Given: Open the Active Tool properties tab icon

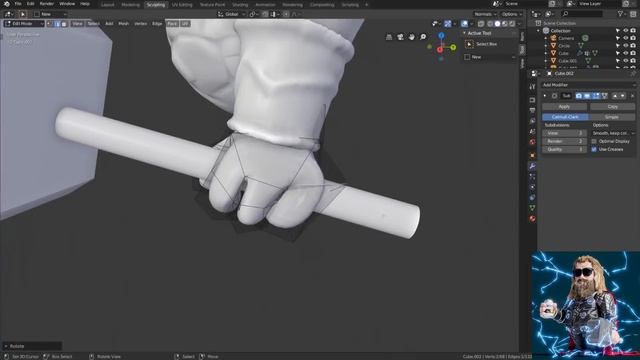Looking at the screenshot, I should pyautogui.click(x=532, y=87).
